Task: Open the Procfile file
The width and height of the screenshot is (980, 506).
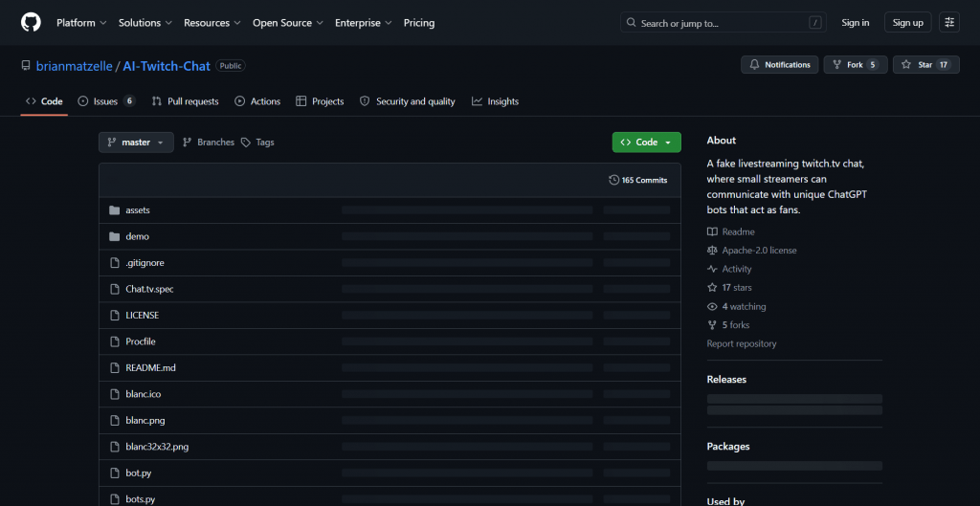Action: click(141, 341)
